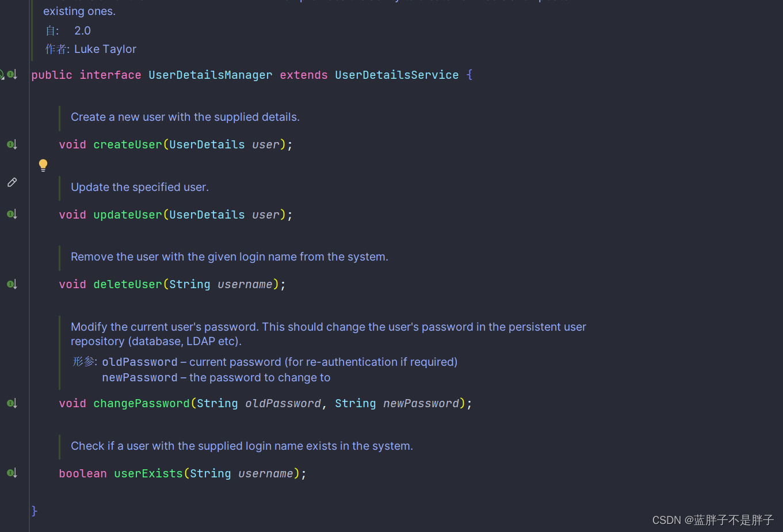Viewport: 783px width, 532px height.
Task: Click String type in deleteUser signature
Action: [190, 284]
